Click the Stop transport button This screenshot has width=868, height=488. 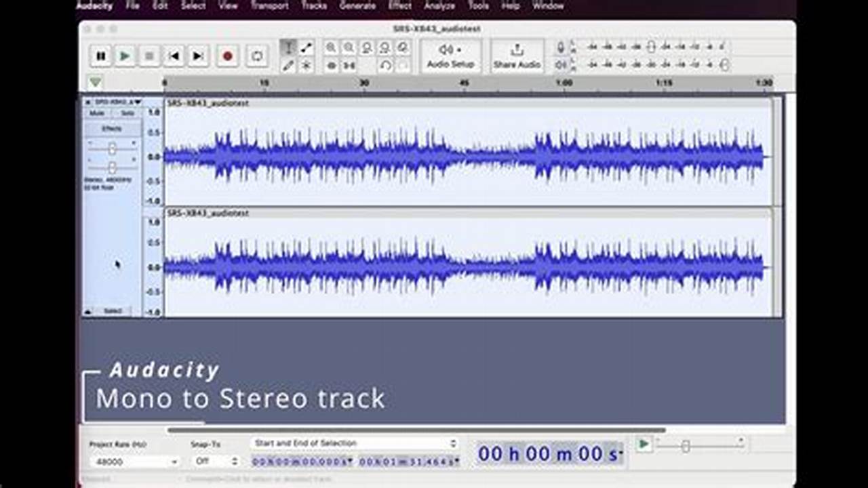coord(149,56)
